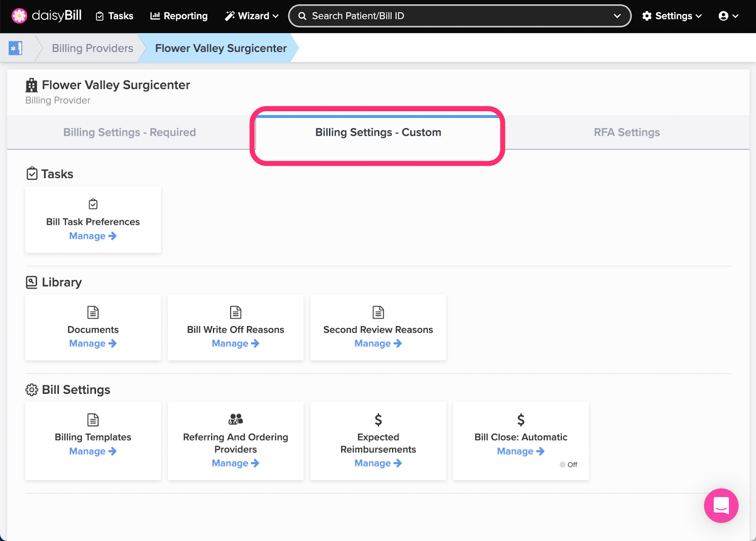
Task: Expand the Wizard dropdown
Action: coord(251,16)
